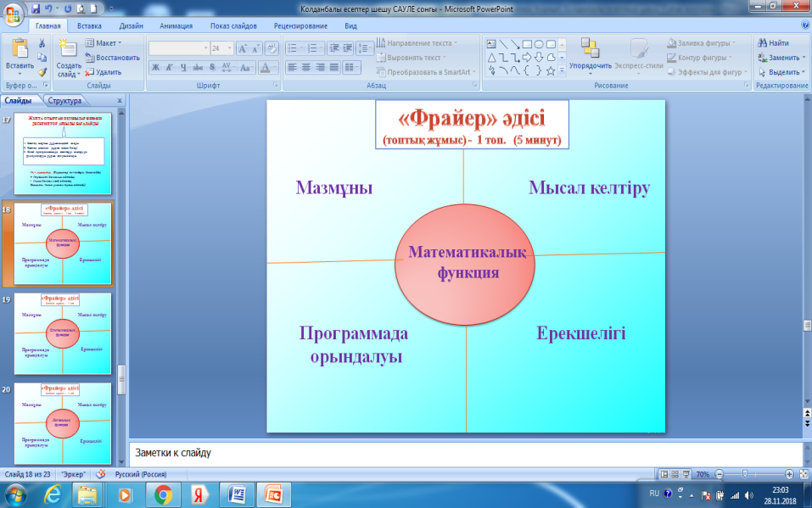Expand the Макет (Layout) dropdown

[x=108, y=42]
